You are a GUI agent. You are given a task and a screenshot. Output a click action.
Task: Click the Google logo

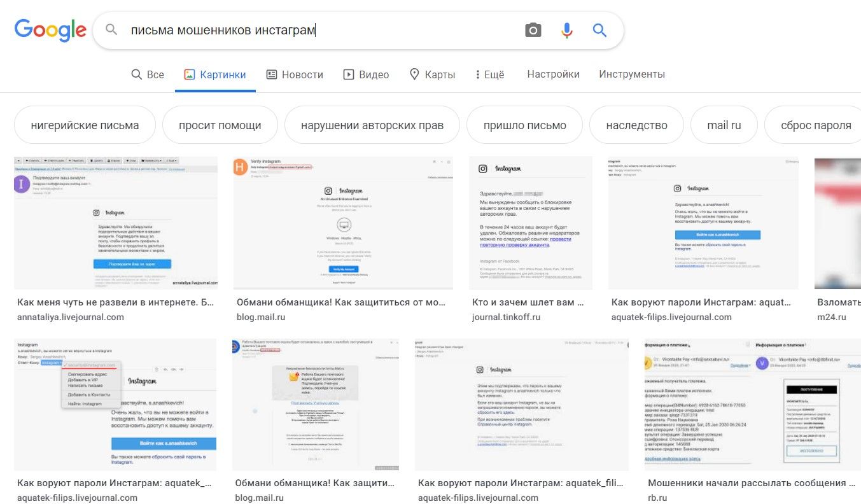click(50, 29)
